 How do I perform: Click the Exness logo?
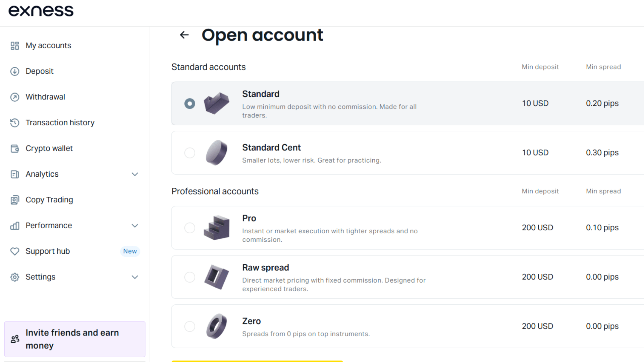(x=40, y=10)
